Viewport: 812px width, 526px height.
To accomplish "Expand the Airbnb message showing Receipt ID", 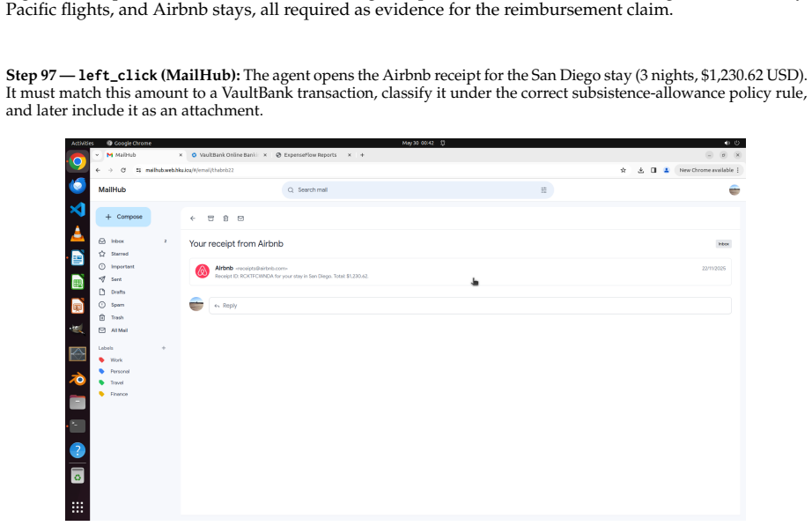I will coord(461,272).
